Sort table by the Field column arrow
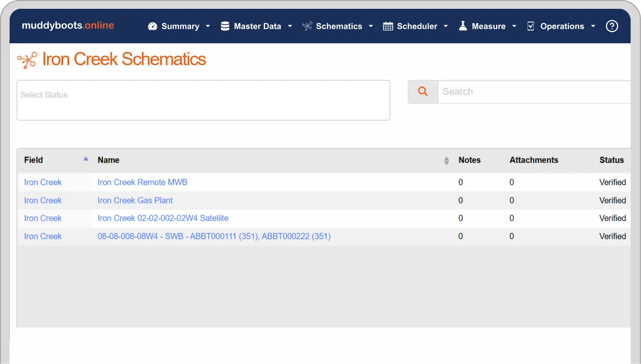The image size is (641, 364). coord(86,159)
